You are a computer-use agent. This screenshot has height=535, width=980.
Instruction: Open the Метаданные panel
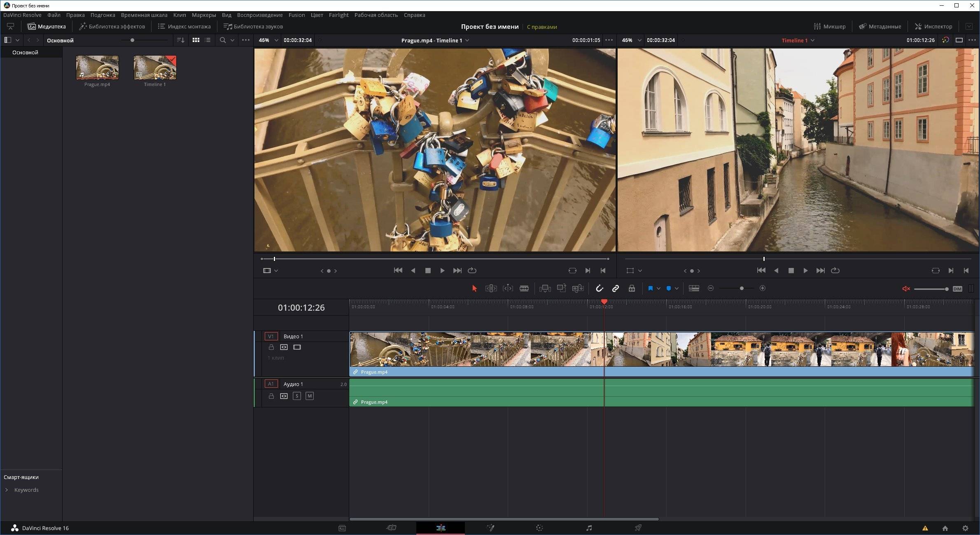pyautogui.click(x=880, y=26)
